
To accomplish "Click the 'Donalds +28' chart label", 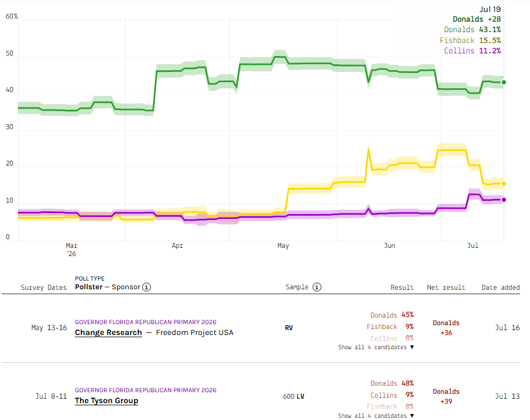I will 477,19.
